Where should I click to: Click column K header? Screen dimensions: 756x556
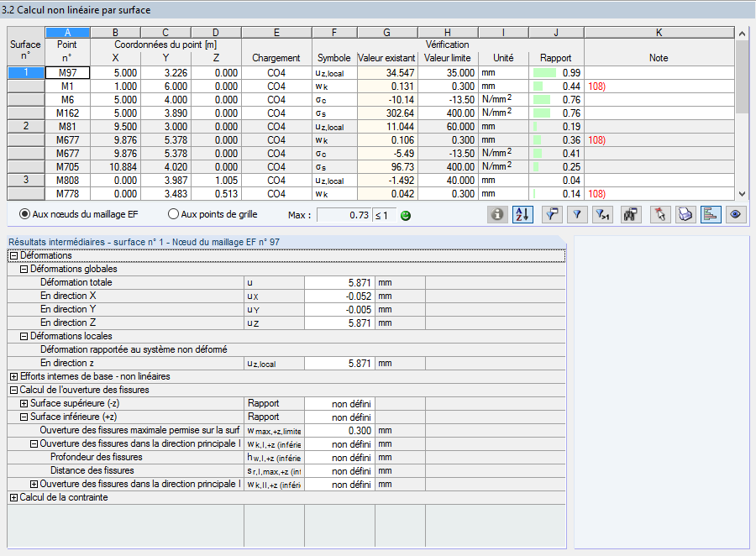(659, 32)
